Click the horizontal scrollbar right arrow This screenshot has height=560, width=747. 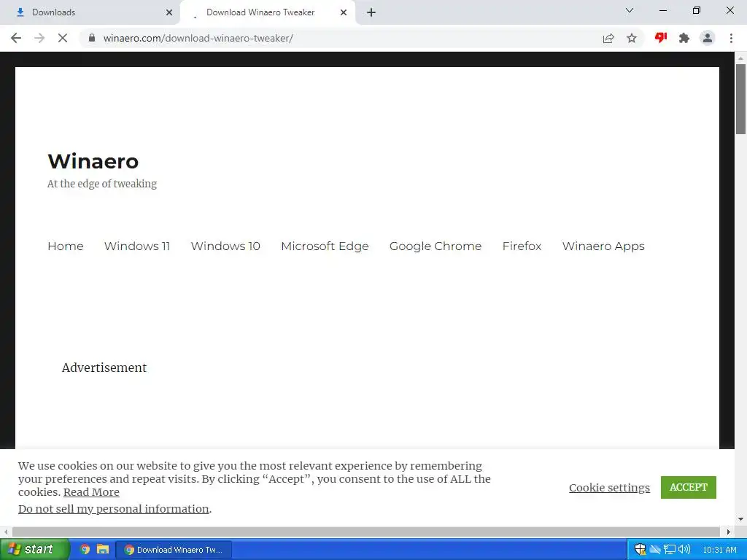coord(728,532)
